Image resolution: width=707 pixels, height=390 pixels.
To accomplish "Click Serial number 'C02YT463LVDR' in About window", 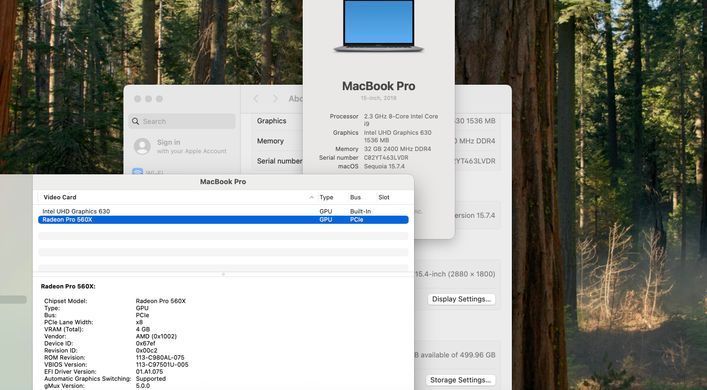I will (386, 157).
